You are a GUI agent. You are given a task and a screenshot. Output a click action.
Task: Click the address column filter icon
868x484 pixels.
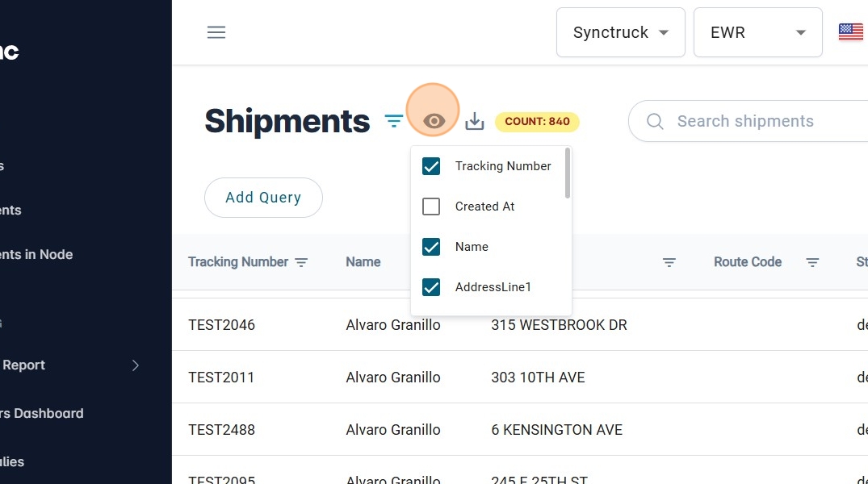[669, 262]
